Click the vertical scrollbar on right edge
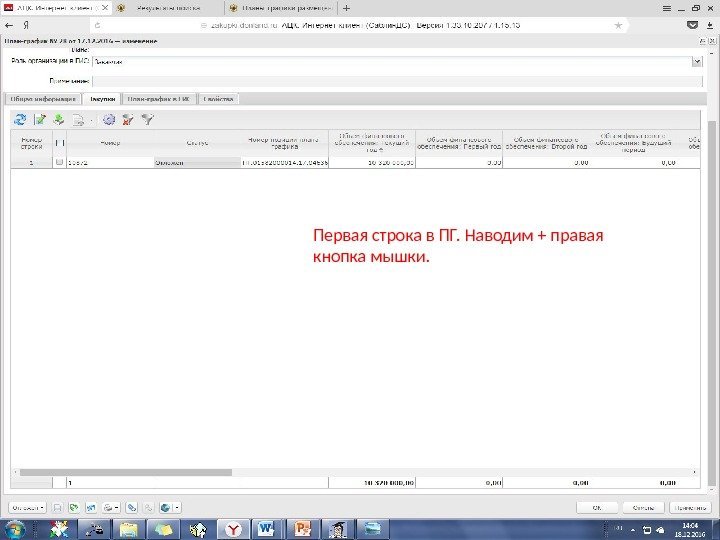This screenshot has width=720, height=540. (x=712, y=303)
